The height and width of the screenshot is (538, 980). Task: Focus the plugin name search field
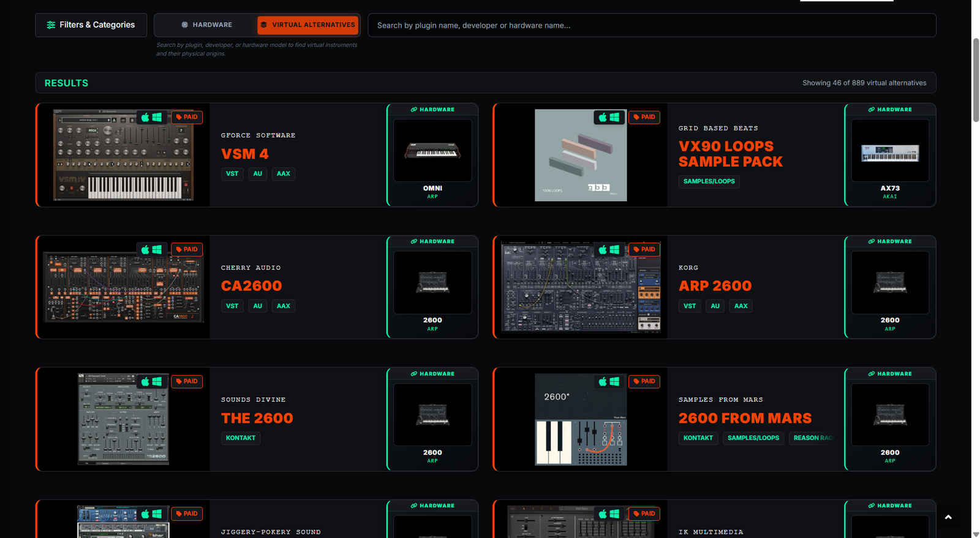click(652, 25)
